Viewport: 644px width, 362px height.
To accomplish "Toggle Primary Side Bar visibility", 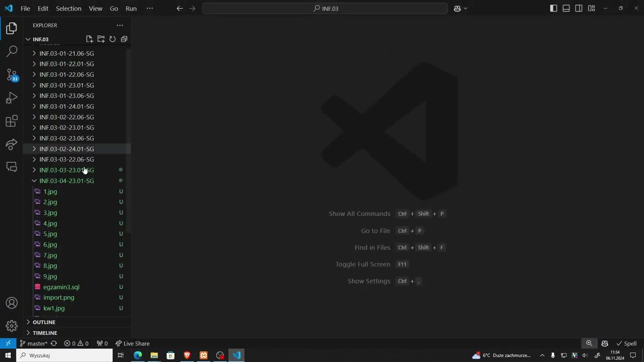I will click(553, 9).
